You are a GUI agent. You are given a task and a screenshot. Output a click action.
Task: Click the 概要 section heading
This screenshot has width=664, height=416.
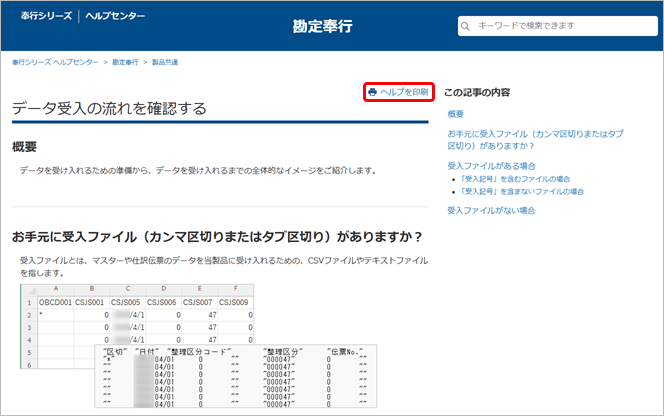[25, 147]
